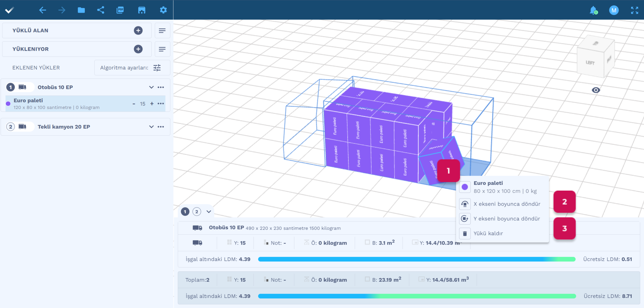Open the share icon in toolbar
The width and height of the screenshot is (644, 308).
pos(101,10)
